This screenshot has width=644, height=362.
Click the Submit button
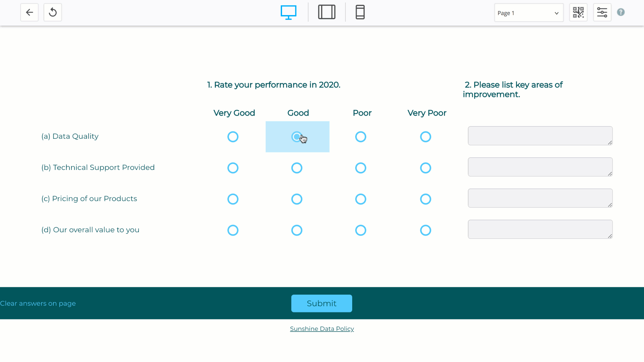coord(321,303)
